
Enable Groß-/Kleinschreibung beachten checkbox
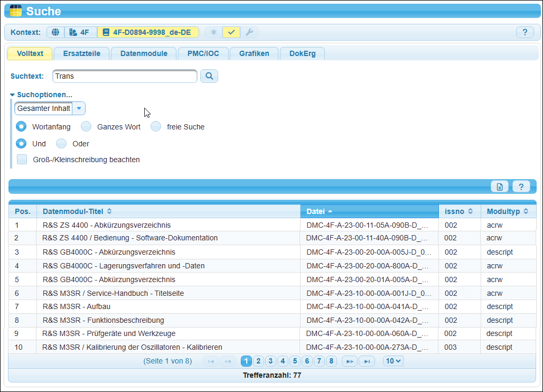coord(22,160)
